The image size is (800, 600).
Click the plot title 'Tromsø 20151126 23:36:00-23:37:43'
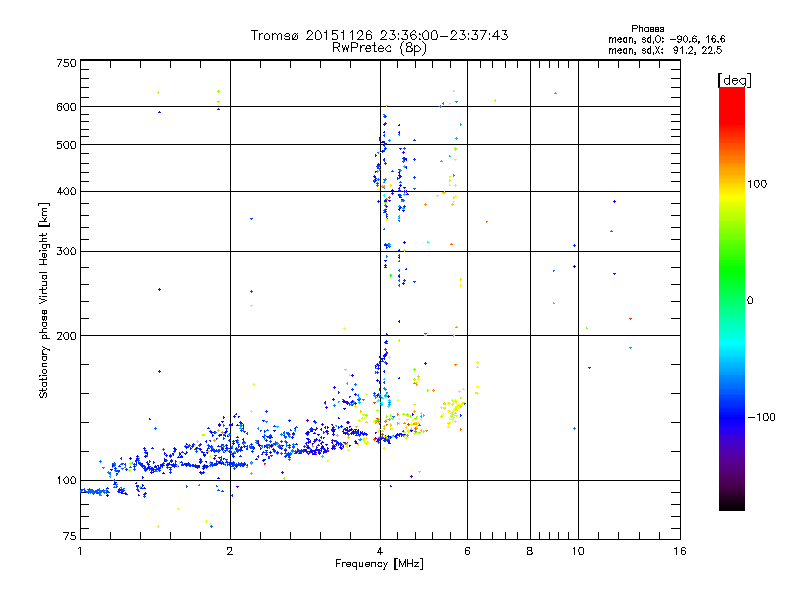pos(379,35)
